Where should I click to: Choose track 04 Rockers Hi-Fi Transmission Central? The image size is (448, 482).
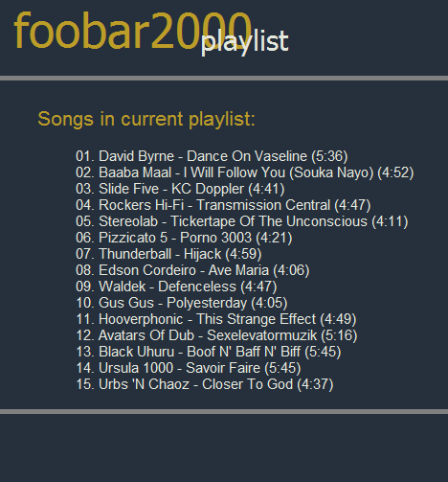(223, 205)
